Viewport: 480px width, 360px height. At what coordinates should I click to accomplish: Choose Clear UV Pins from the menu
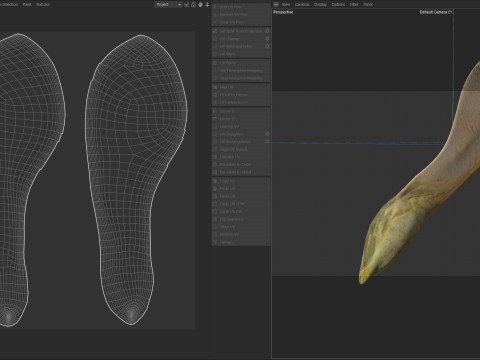(x=241, y=22)
